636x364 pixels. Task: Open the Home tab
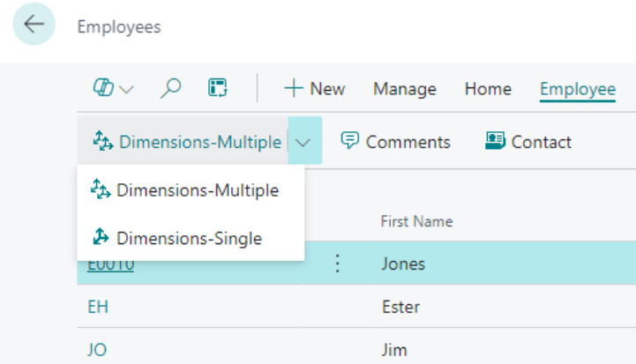click(x=488, y=89)
